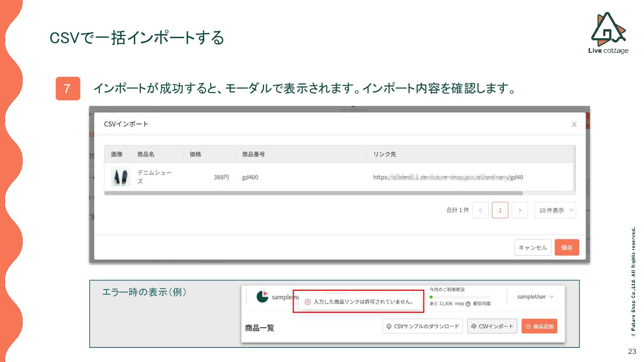Select page 1 in pagination

point(500,210)
